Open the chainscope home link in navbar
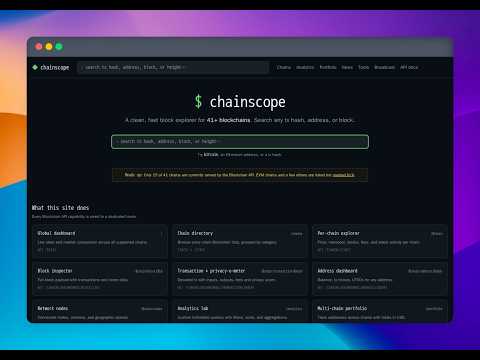 tap(51, 67)
